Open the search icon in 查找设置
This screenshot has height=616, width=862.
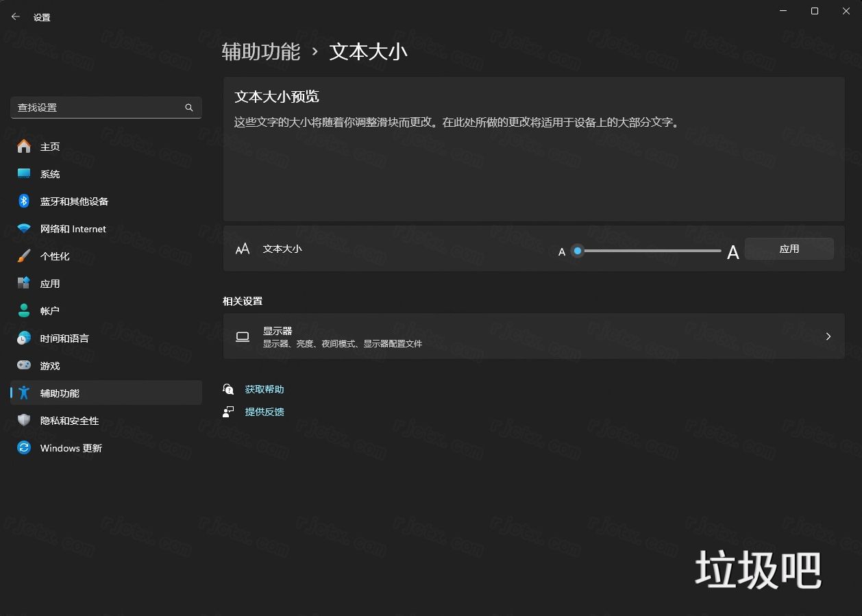(188, 108)
